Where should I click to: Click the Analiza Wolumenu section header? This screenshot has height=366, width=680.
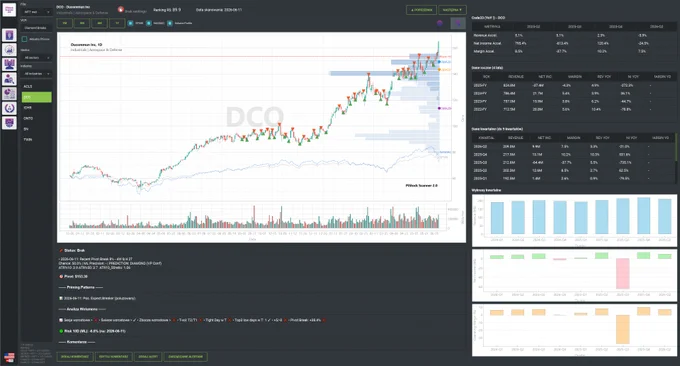pos(82,309)
